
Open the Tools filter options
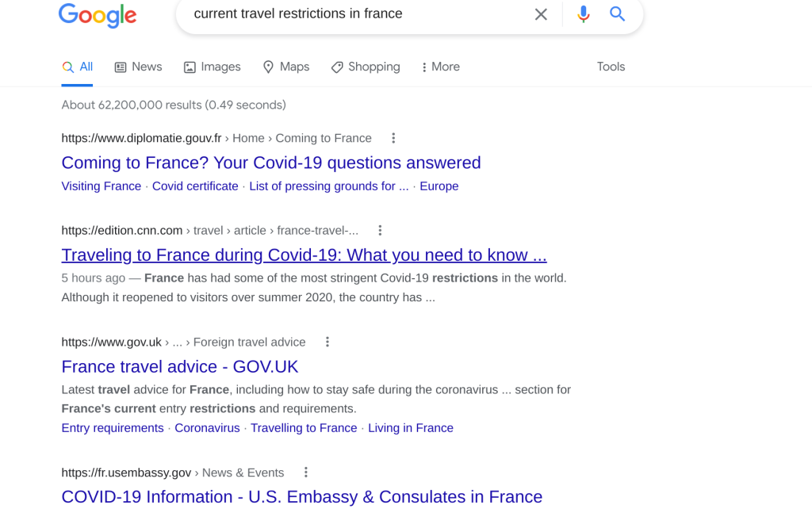(611, 67)
